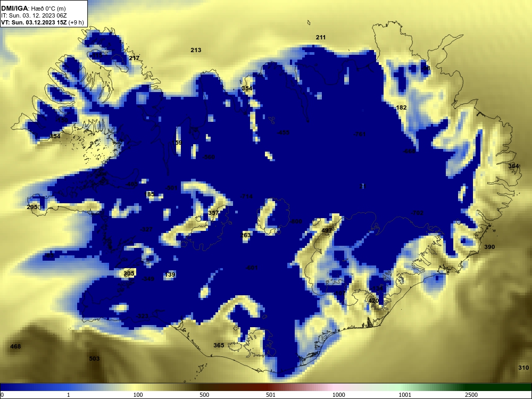Click the map value -800

tap(295, 221)
